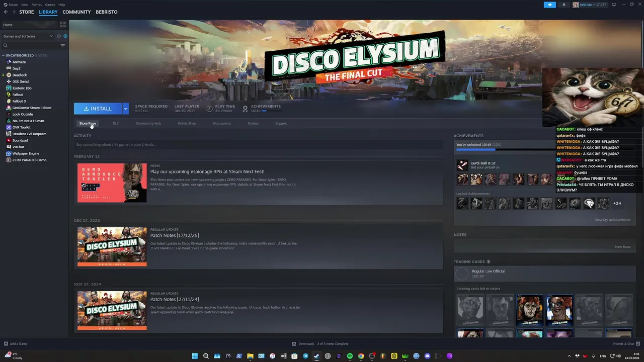Expand the Install options dropdown arrow
The image size is (644, 362).
tap(125, 109)
